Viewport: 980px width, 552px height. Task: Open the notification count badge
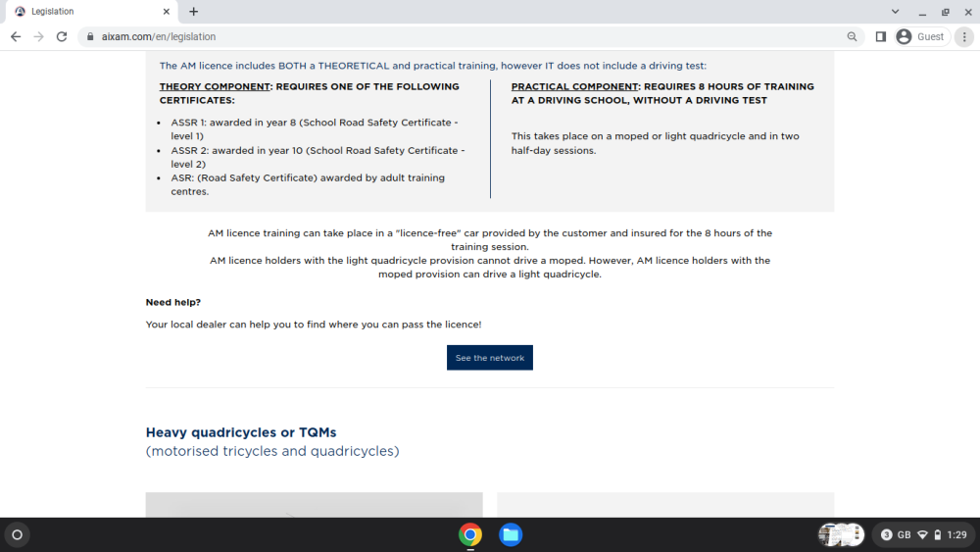[886, 534]
